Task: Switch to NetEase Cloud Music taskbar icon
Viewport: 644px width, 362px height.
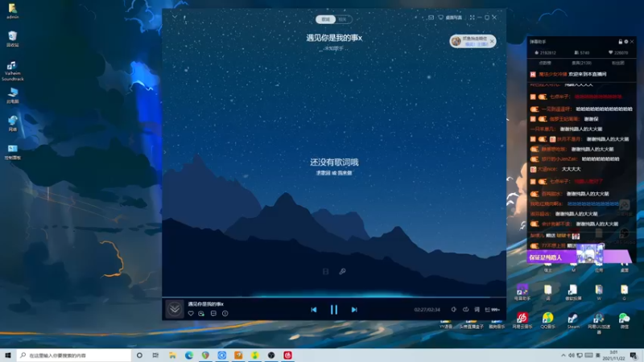Action: 287,355
